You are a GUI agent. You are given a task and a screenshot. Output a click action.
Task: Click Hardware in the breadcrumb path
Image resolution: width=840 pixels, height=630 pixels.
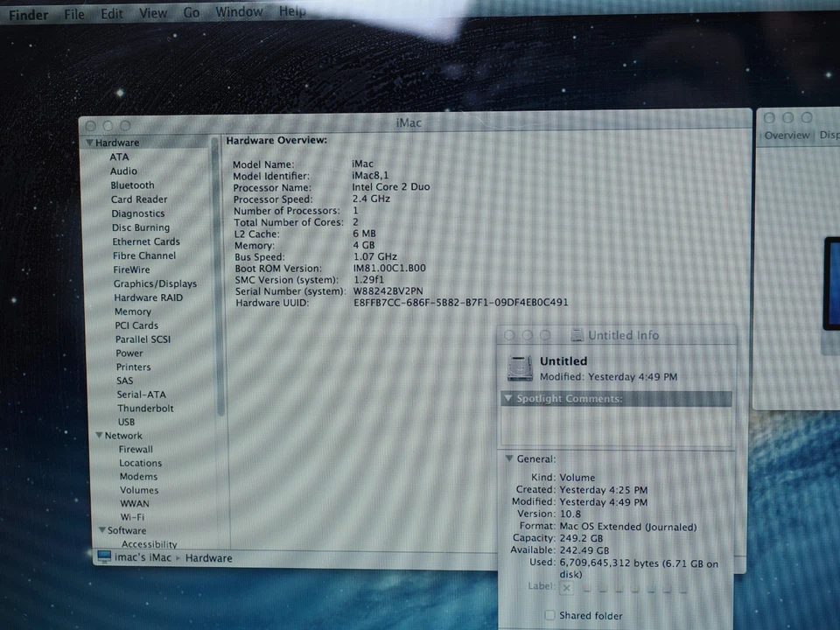click(x=208, y=557)
